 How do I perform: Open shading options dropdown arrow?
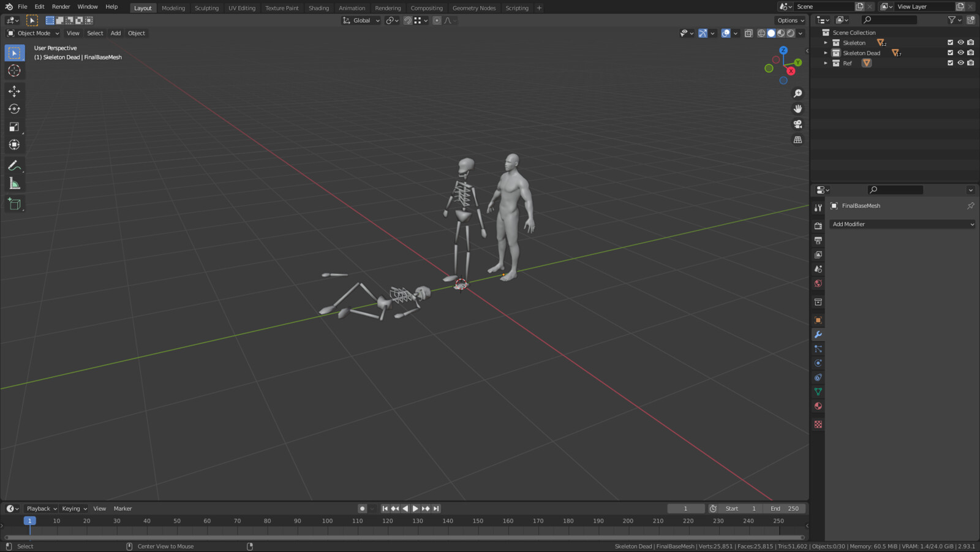[801, 33]
